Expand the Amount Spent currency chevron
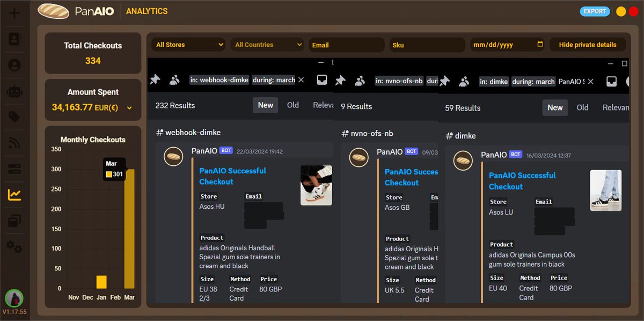 point(129,108)
